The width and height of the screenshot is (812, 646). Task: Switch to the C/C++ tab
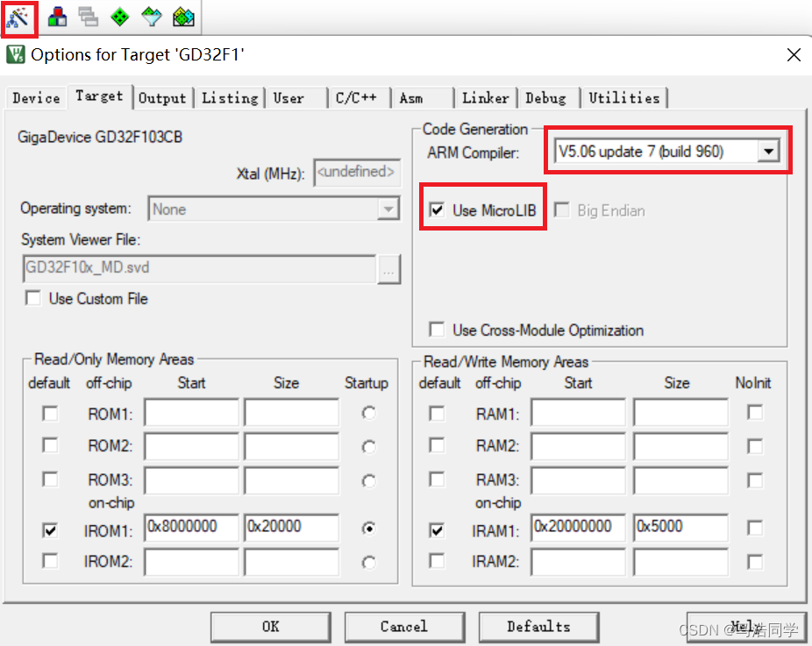tap(359, 98)
